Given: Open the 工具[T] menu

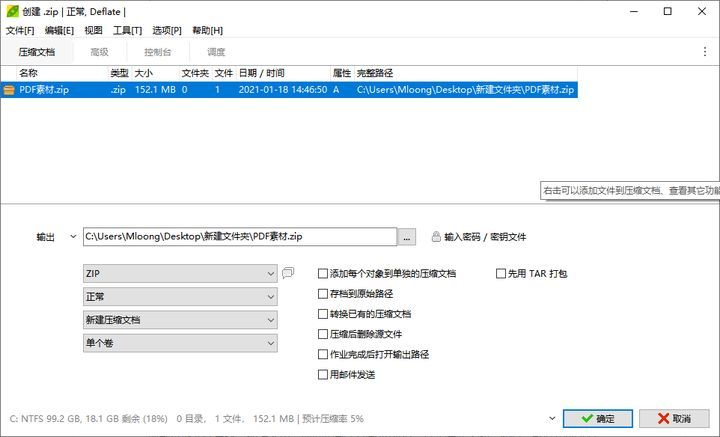Looking at the screenshot, I should pos(127,30).
